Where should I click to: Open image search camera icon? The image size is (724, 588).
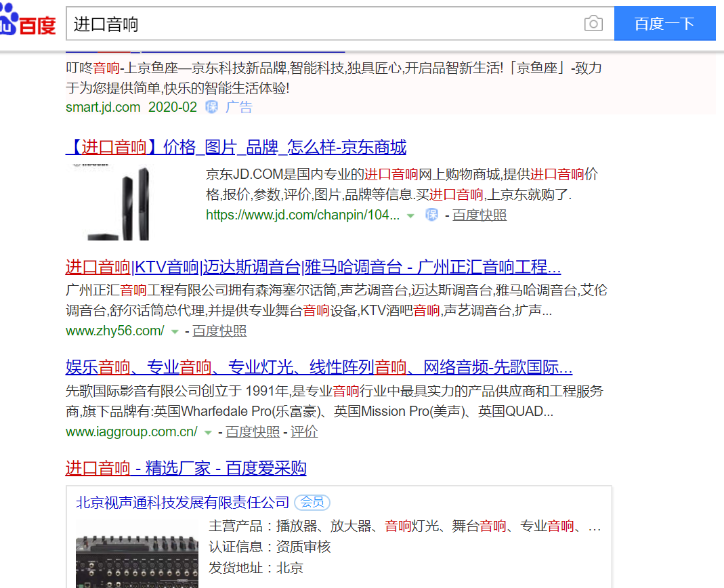point(593,24)
